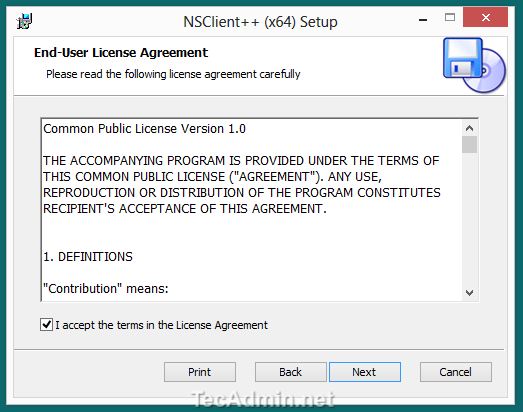Click the license scrollbar up arrow

469,128
